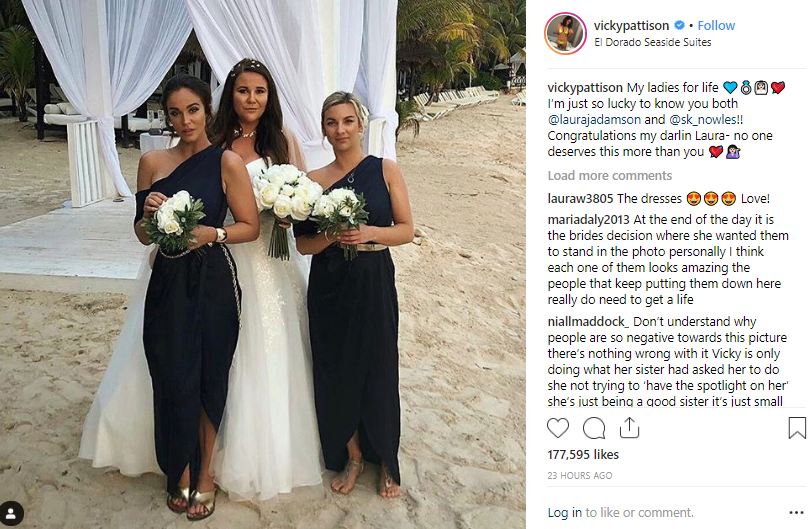
Task: Open @sk_nowles mention in caption
Action: click(x=702, y=119)
